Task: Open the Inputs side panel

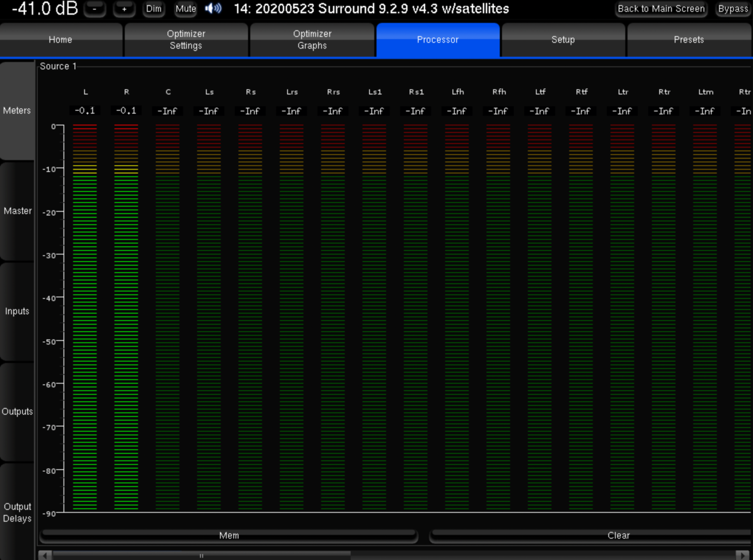Action: click(x=18, y=311)
